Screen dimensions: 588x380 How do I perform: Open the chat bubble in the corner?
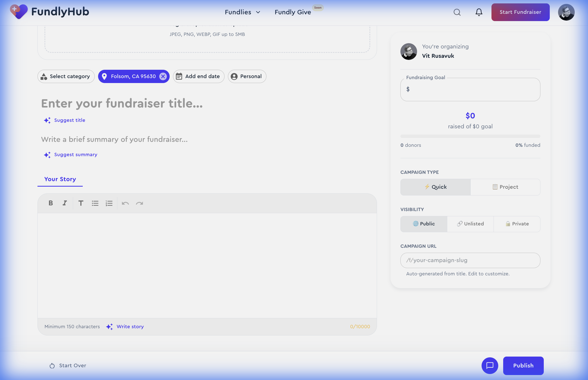(490, 366)
